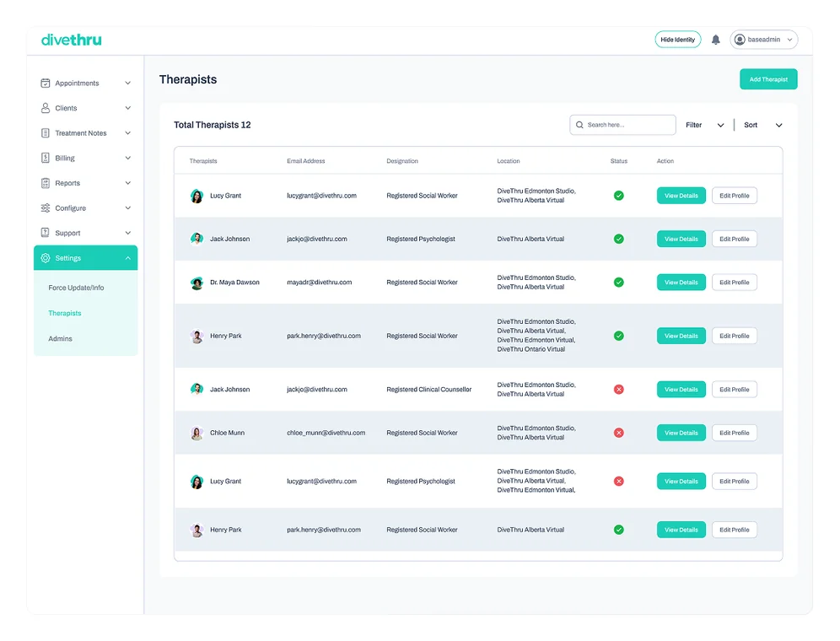The height and width of the screenshot is (641, 840).
Task: Click the Support help icon
Action: [x=46, y=233]
